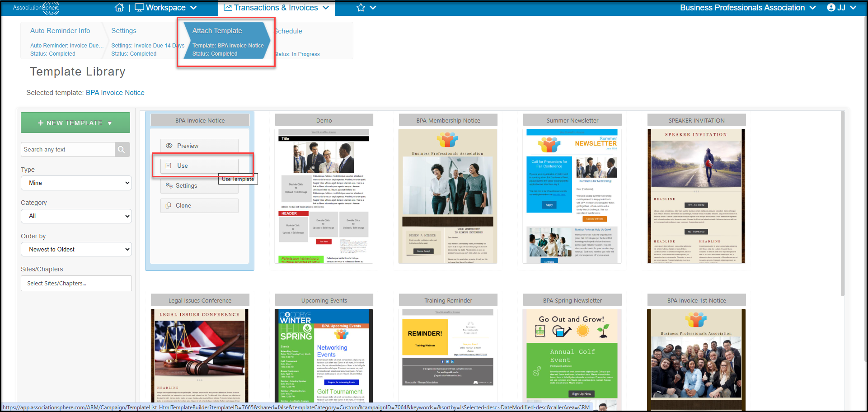Screen dimensions: 868x412
Task: Select BPA Membership Notice template thumbnail
Action: click(x=448, y=196)
